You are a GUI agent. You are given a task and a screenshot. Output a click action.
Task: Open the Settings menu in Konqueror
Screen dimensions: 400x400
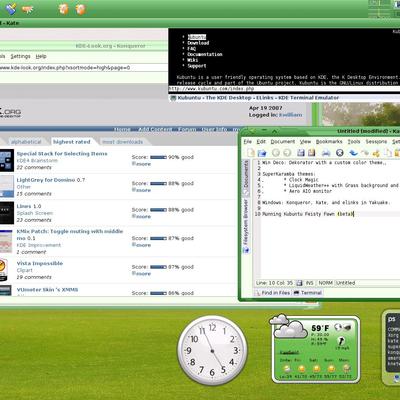[x=20, y=56]
